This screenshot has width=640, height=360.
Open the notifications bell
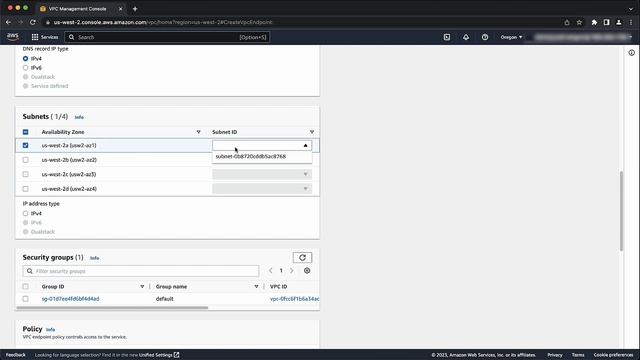466,37
